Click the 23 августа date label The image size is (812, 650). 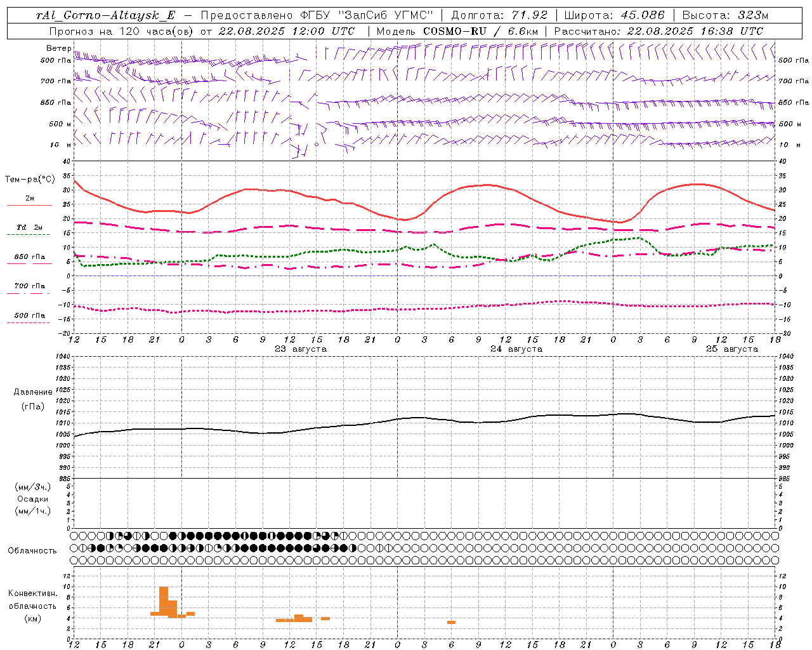point(301,349)
